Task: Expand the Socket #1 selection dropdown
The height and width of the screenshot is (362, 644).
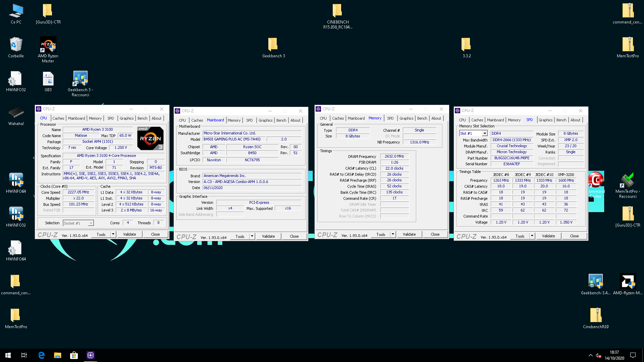Action: (x=91, y=223)
